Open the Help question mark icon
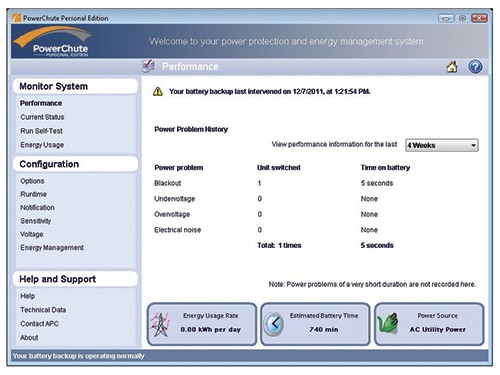 [475, 67]
